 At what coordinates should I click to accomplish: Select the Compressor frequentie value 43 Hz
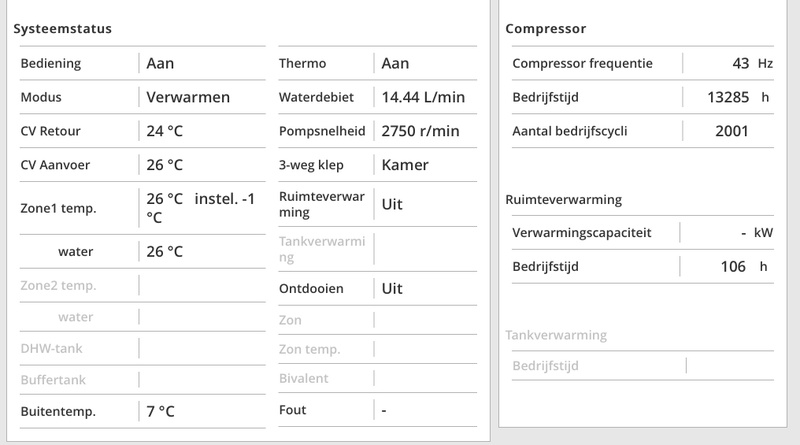point(752,63)
